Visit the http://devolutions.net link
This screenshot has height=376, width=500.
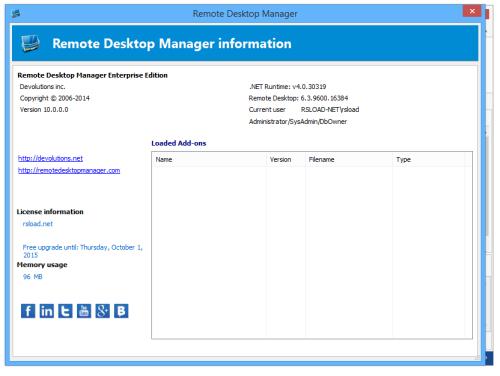pyautogui.click(x=50, y=158)
